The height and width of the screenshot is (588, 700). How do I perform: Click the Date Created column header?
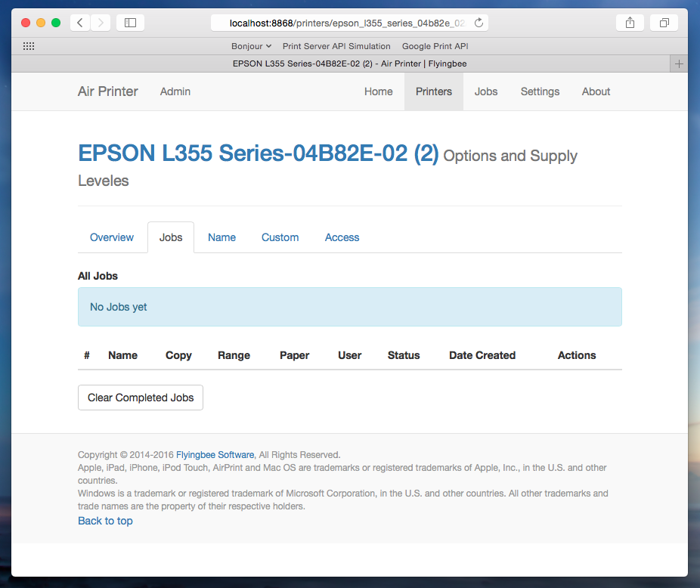click(x=482, y=355)
